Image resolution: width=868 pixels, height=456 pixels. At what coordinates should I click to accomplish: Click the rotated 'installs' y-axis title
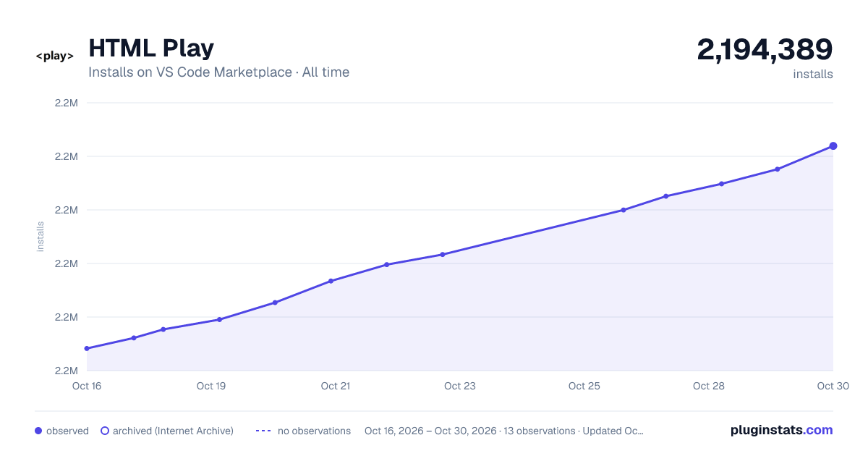41,237
